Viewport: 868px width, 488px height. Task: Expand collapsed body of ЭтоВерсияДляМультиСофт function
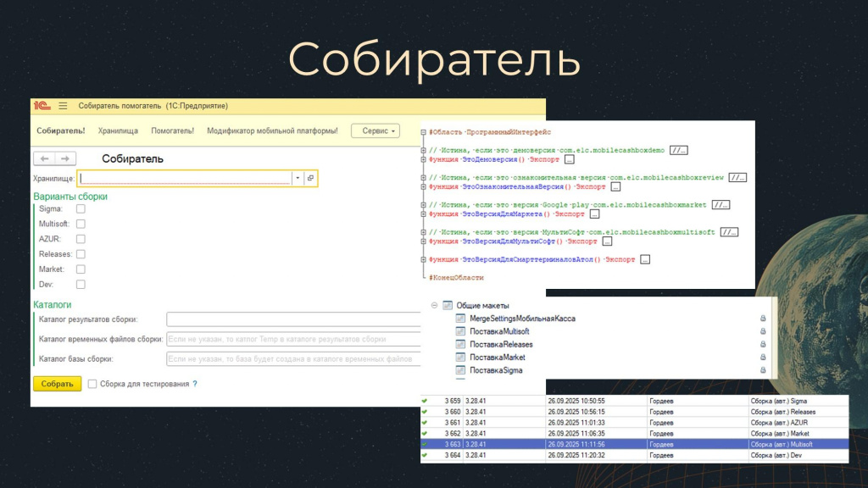tap(607, 241)
